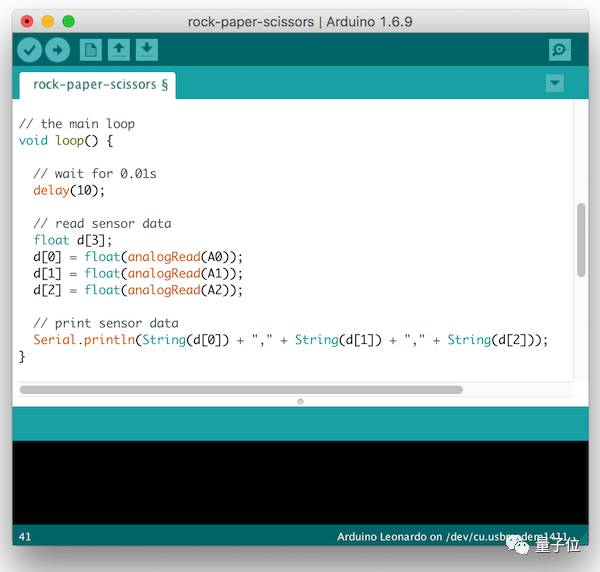Image resolution: width=600 pixels, height=572 pixels.
Task: Click the '// print sensor data' comment
Action: [x=106, y=323]
